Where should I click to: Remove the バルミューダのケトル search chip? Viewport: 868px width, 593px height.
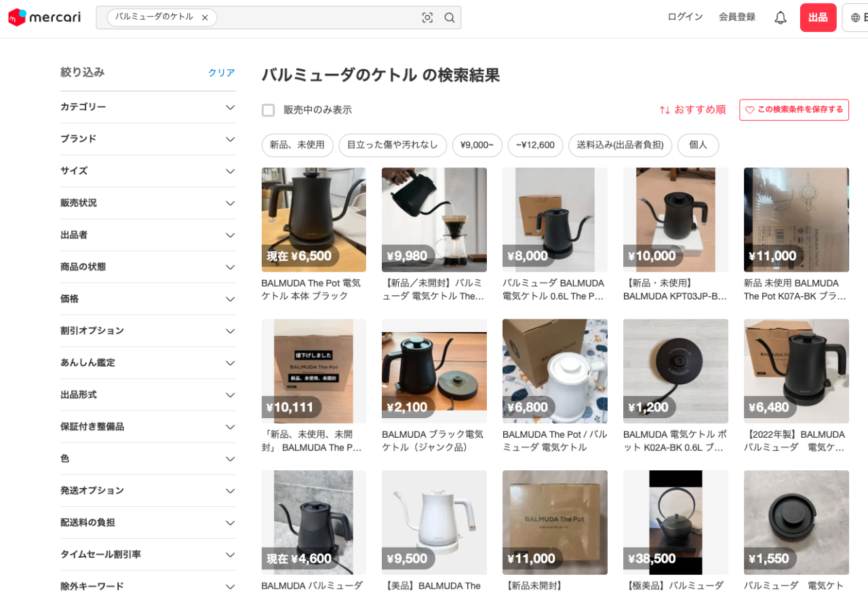coord(205,18)
